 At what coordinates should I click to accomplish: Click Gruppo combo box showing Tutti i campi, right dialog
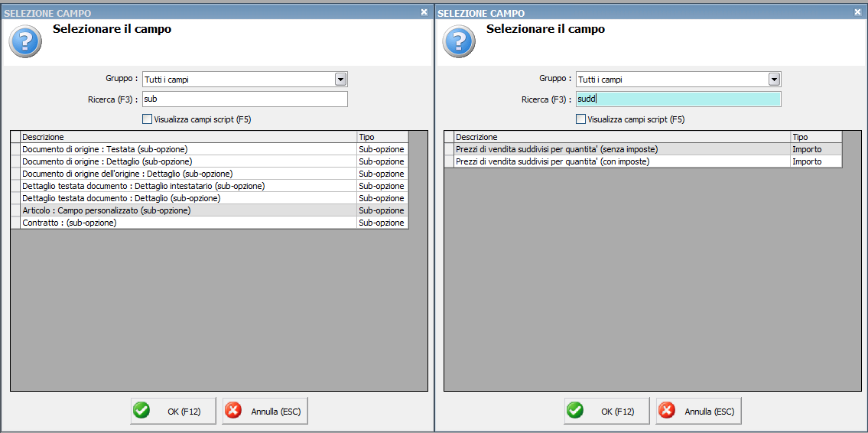coord(678,80)
